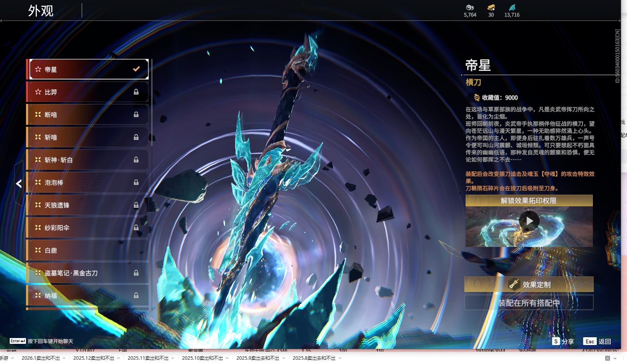Click the lock icon on 泡泡棒 skin
627x364 pixels.
[136, 182]
